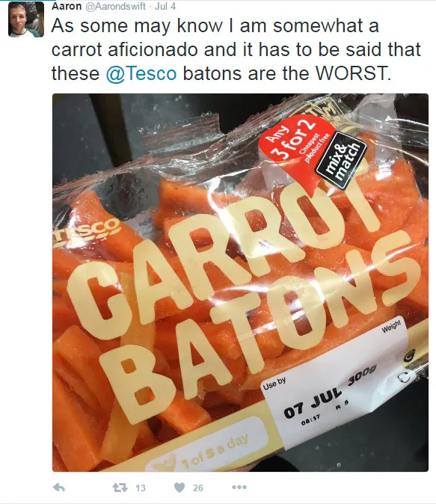Click the tweet text about carrot aficionado

[x=236, y=49]
